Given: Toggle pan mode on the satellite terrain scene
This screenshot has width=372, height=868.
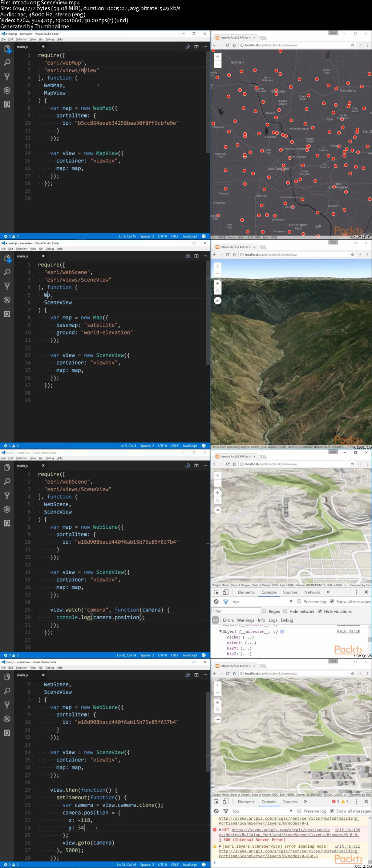Looking at the screenshot, I should point(218,283).
